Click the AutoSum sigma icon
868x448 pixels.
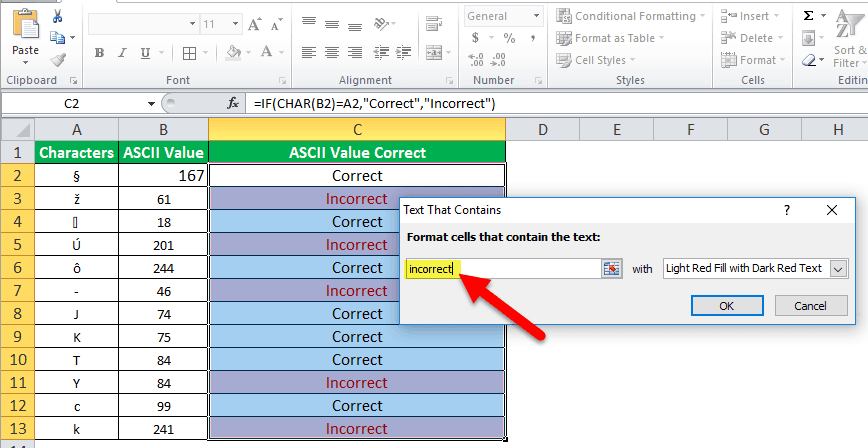tap(808, 16)
